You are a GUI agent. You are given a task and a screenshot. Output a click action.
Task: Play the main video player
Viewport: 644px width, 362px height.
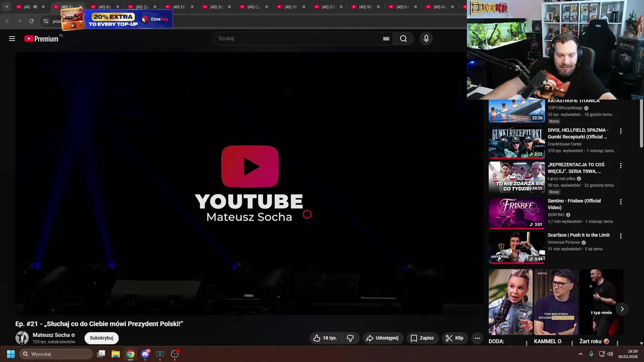[249, 184]
